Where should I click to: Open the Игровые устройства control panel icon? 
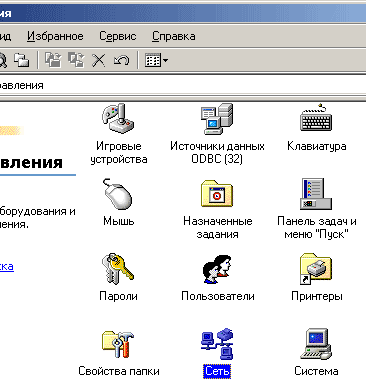point(118,119)
